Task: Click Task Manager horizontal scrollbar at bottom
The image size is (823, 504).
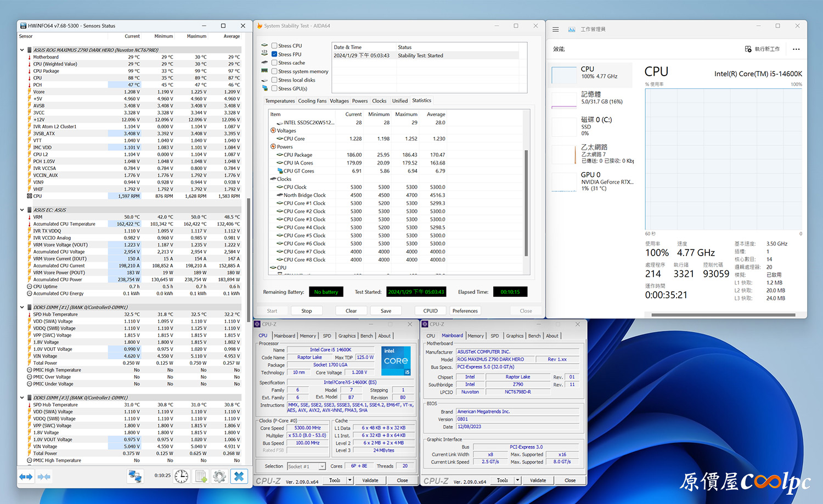Action: (723, 315)
